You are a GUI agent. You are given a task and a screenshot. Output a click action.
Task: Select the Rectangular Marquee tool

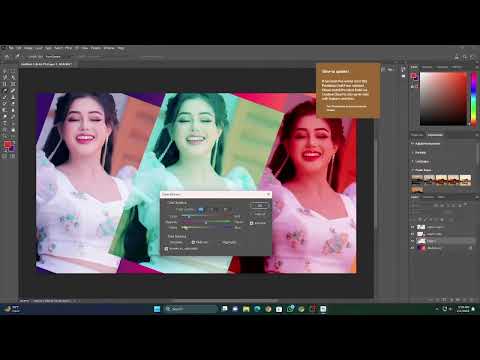click(x=13, y=71)
